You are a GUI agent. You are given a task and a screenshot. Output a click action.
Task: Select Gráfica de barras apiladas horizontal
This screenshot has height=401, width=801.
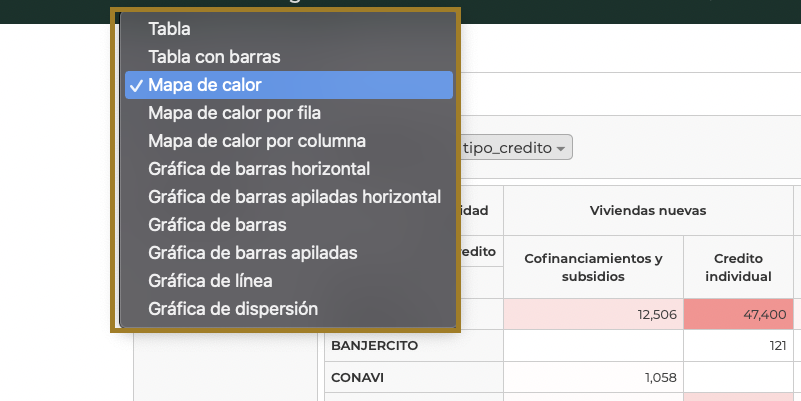[294, 196]
